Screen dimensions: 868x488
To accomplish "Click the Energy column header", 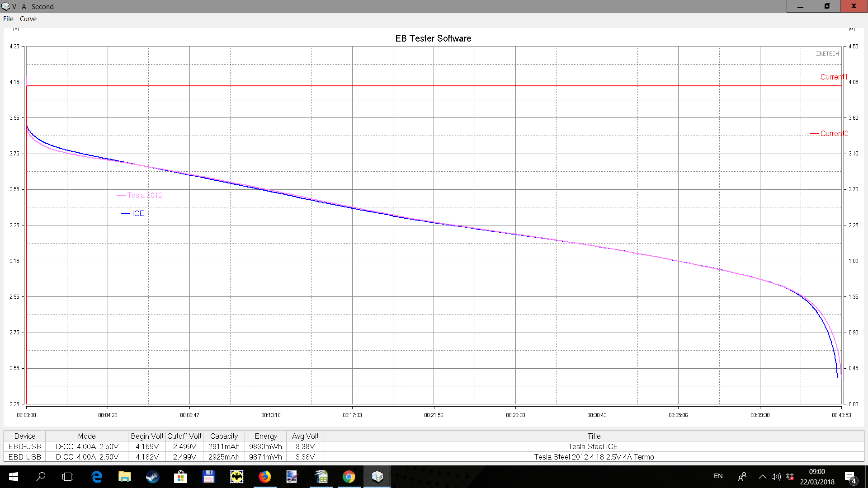I will [x=265, y=436].
